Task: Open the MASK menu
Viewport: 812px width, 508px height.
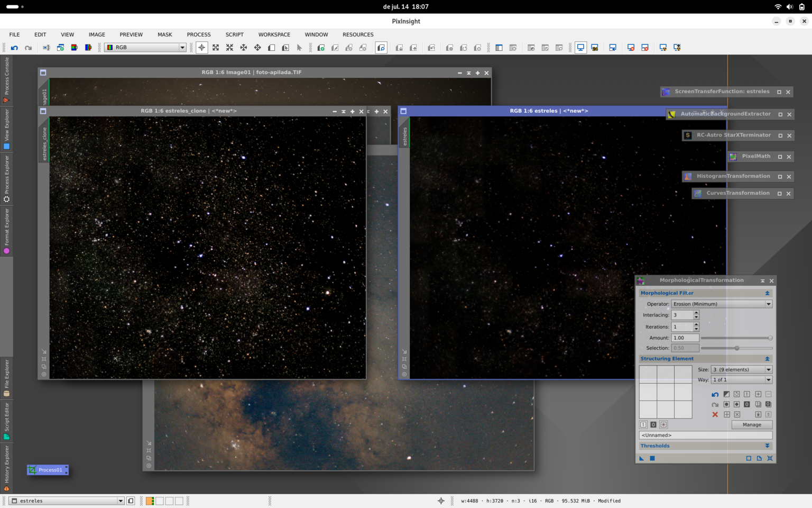Action: point(165,34)
